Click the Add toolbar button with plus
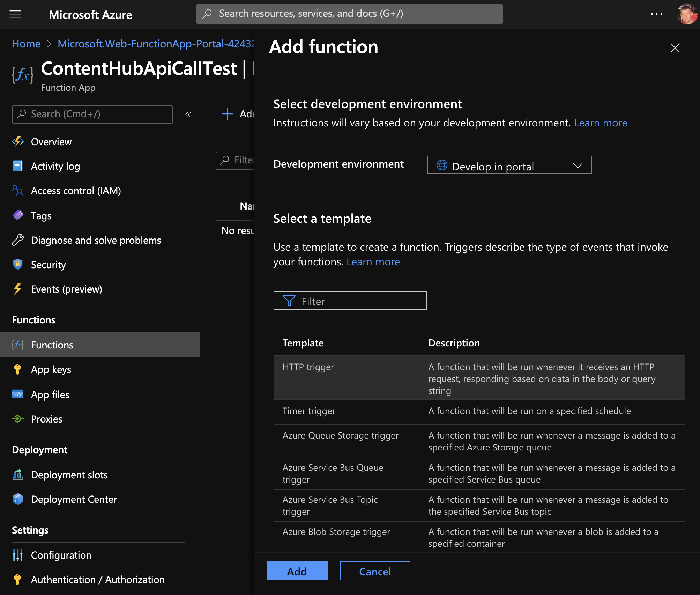Image resolution: width=700 pixels, height=595 pixels. [238, 114]
